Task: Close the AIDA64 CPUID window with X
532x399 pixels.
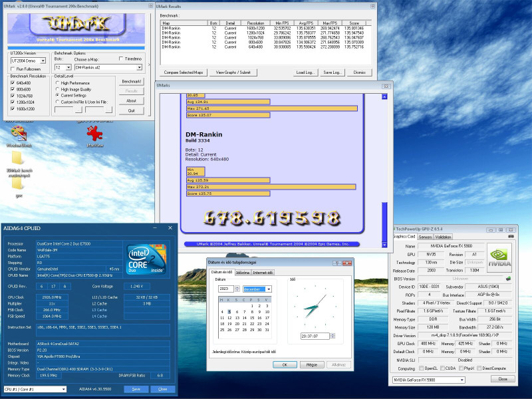Action: [170, 228]
